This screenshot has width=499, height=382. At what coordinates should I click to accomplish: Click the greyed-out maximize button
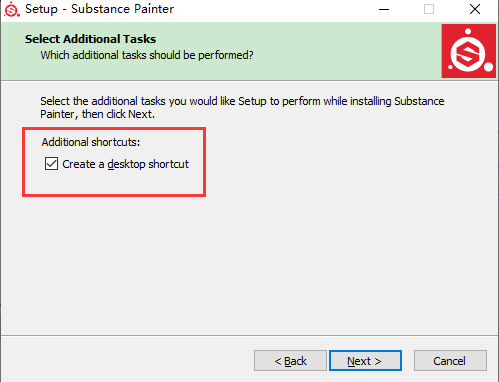pos(429,9)
